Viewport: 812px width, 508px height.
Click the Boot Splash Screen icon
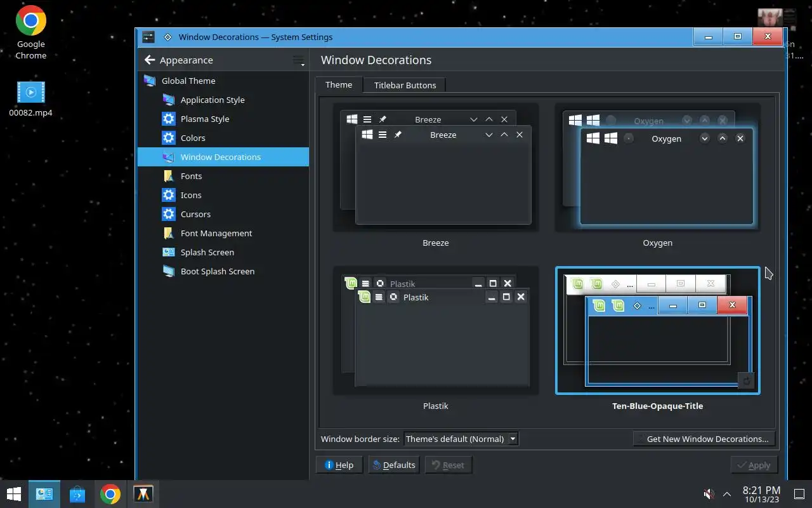[168, 271]
